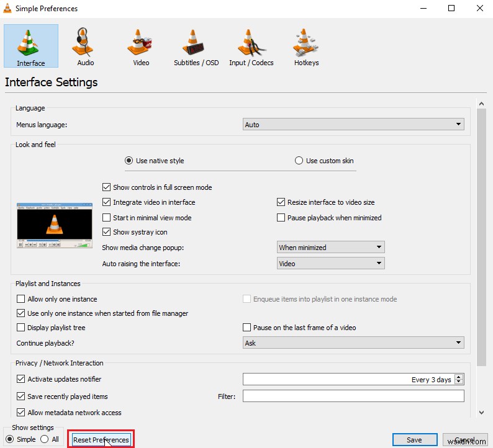Viewport: 493px width, 448px height.
Task: Click the Playlist and Instances group title
Action: 48,284
